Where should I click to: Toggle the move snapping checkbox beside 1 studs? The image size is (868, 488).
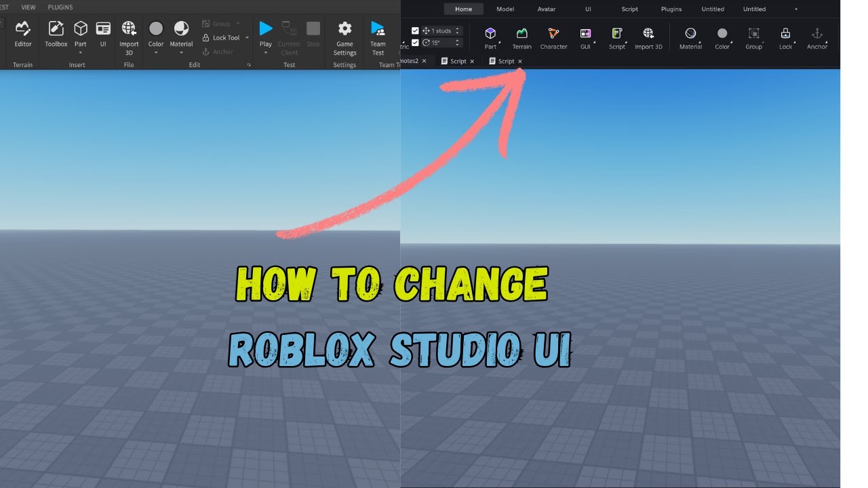click(415, 30)
